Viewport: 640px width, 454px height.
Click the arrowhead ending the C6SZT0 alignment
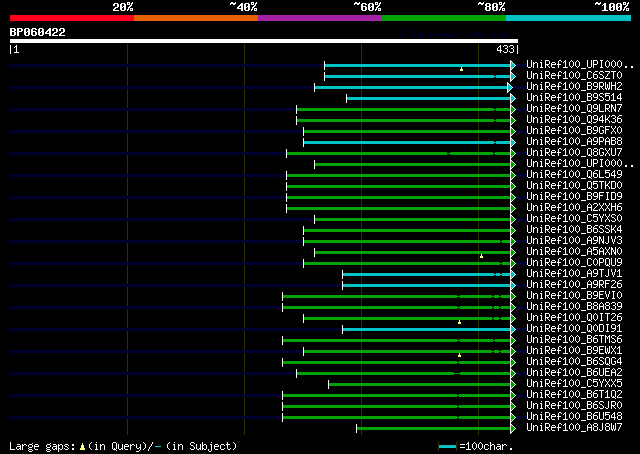513,76
